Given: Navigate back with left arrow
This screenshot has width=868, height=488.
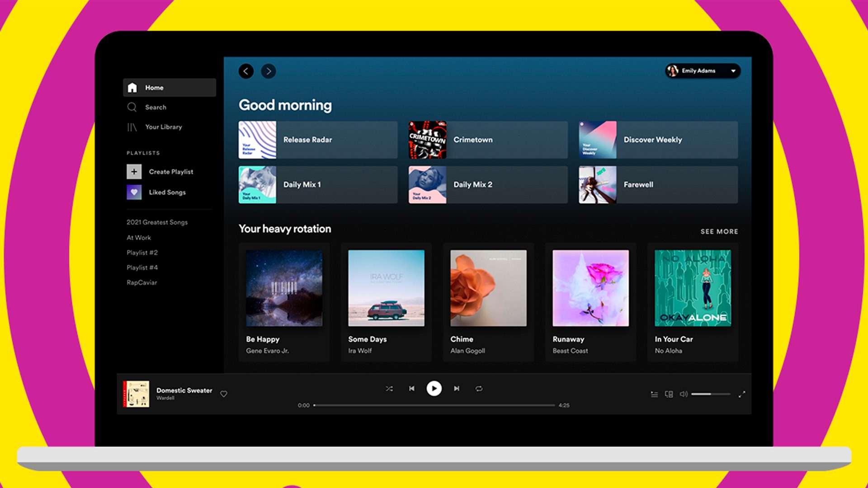Looking at the screenshot, I should [x=246, y=71].
